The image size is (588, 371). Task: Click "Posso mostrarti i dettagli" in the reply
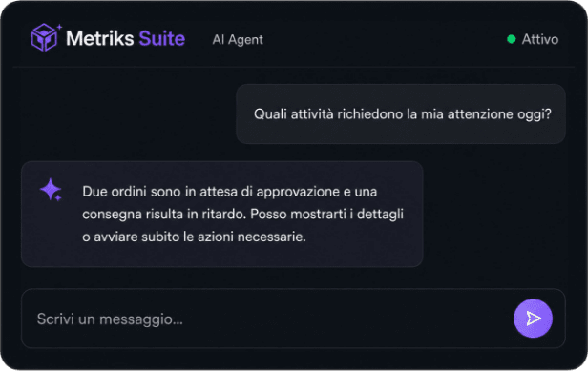coord(326,214)
